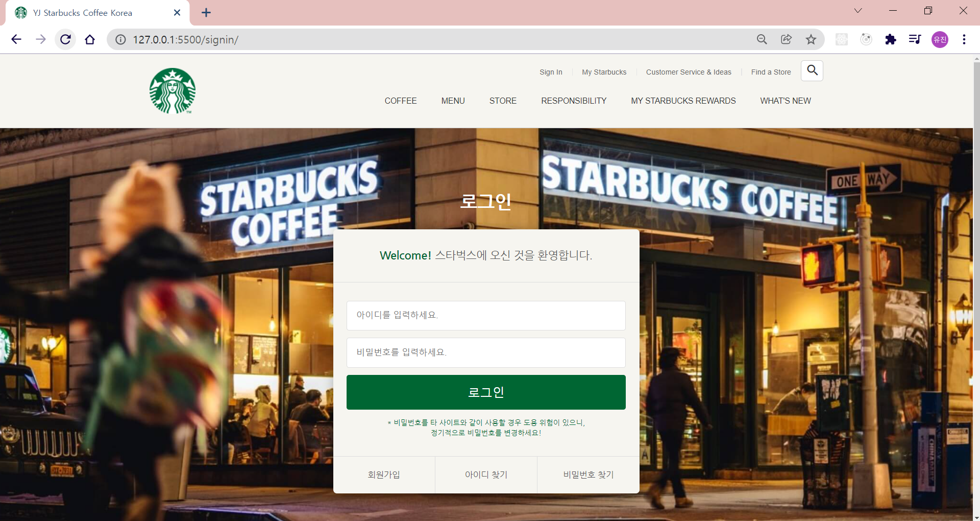Open the media control playlist icon

[915, 39]
